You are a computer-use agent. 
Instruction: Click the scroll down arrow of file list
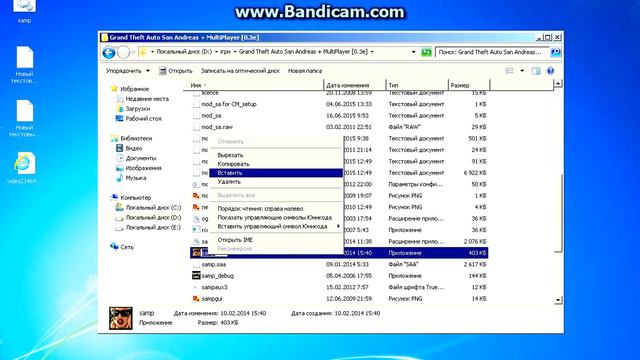(x=558, y=300)
